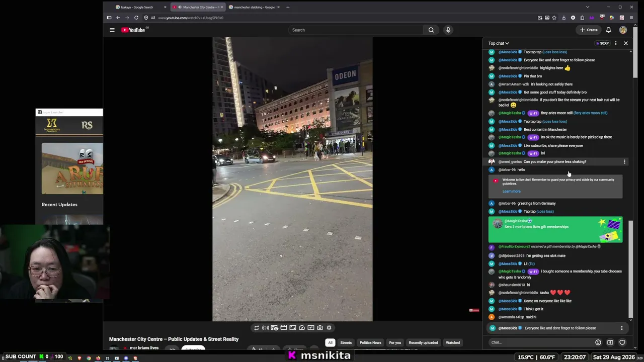
Task: Send a heart reaction in chat
Action: click(622, 342)
